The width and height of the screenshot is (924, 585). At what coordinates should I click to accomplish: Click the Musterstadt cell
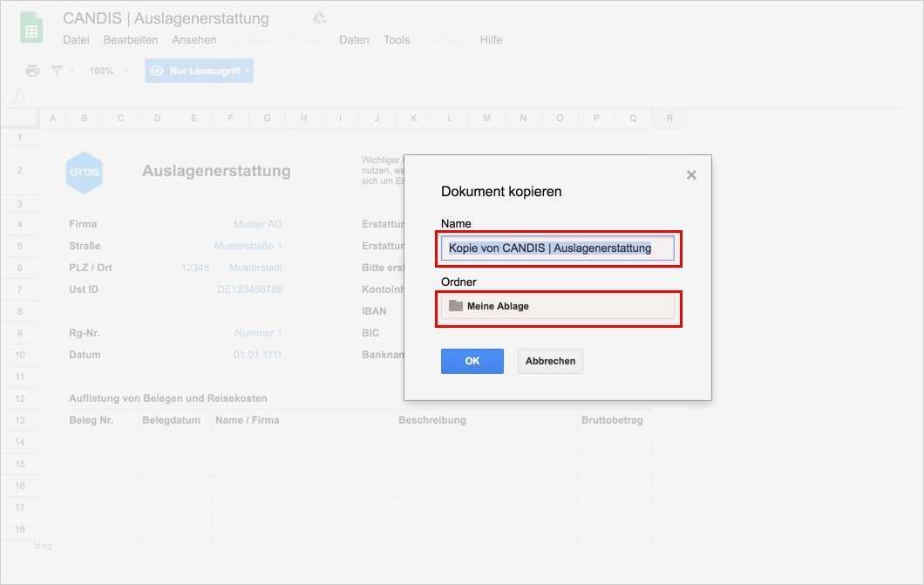pos(255,268)
